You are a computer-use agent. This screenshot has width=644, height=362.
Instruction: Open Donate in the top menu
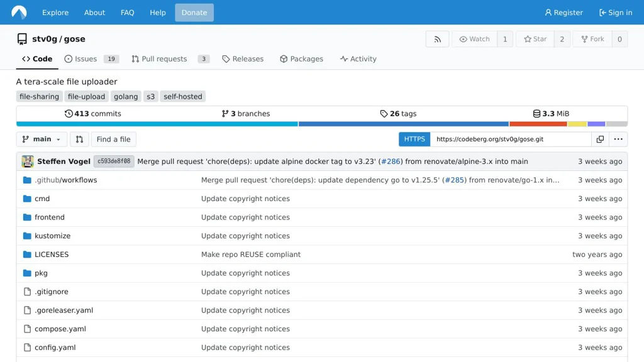pyautogui.click(x=194, y=13)
